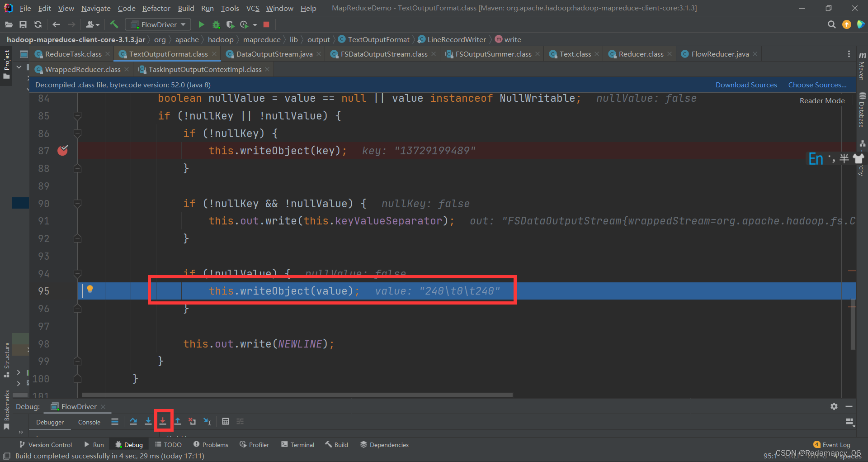Collapse the fold end marker on line 96

(x=77, y=309)
